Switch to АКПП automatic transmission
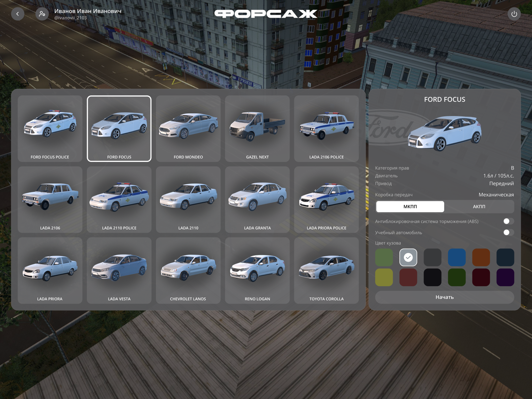The height and width of the screenshot is (399, 532). [x=479, y=206]
